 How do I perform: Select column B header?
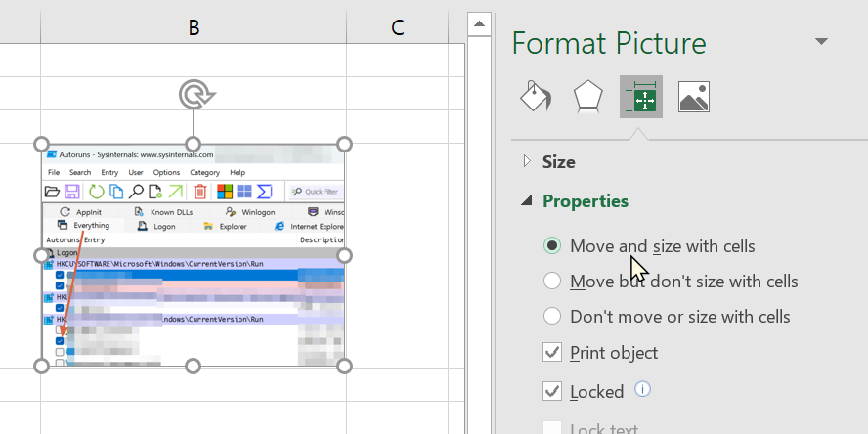[194, 26]
